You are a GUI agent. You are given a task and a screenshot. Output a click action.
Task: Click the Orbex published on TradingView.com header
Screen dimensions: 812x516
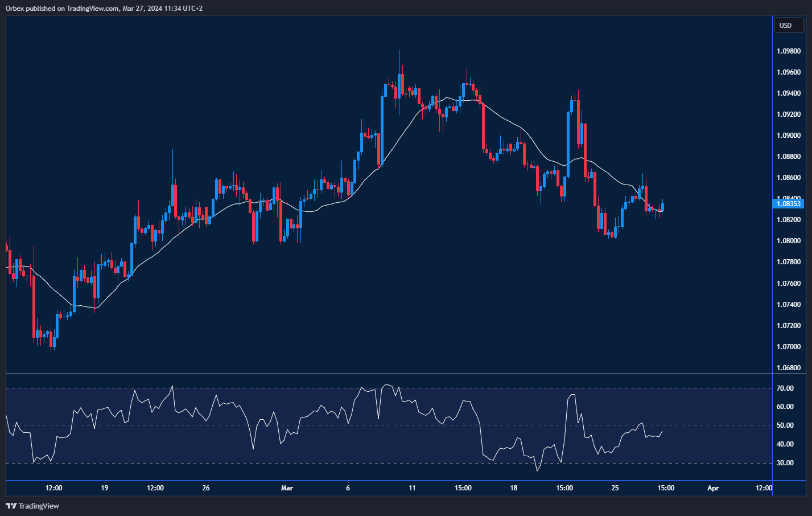(x=104, y=8)
